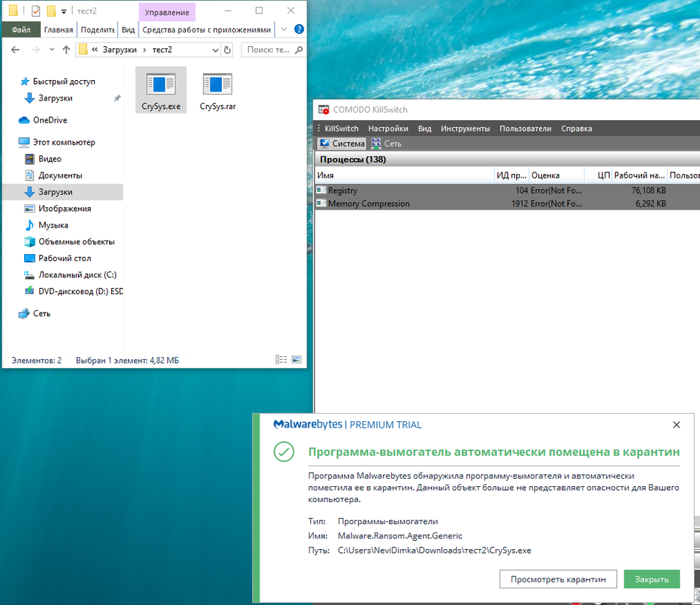This screenshot has height=605, width=700.
Task: Open highlighted Загрузки under Этот компьютер
Action: pos(63,192)
